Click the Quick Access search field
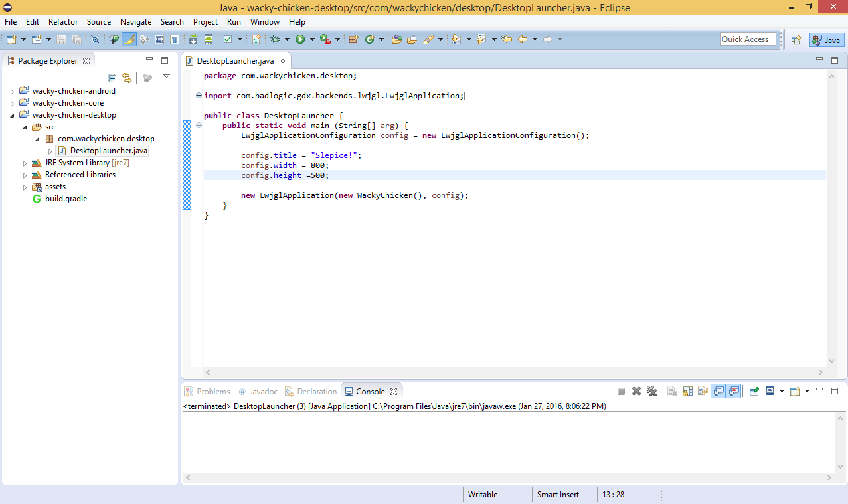Screen dimensions: 848x504 point(747,39)
